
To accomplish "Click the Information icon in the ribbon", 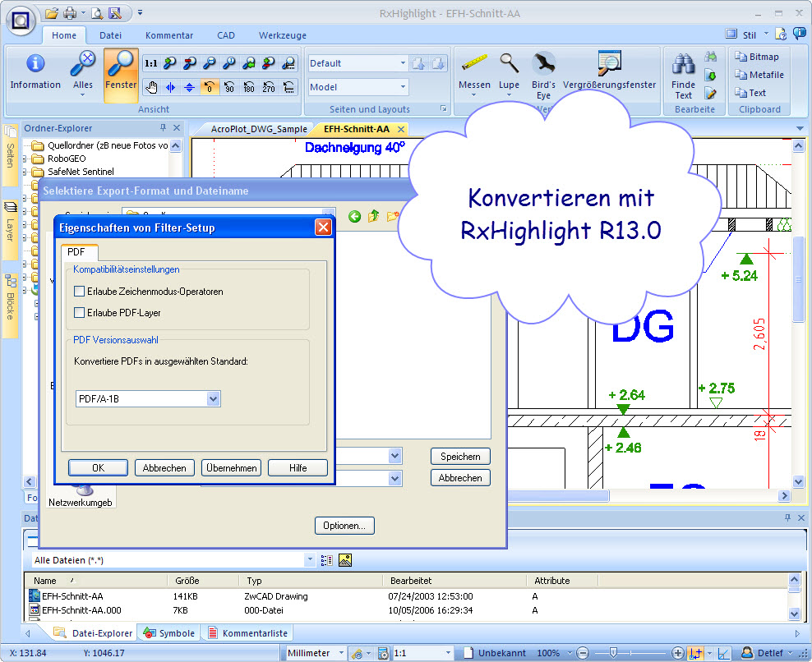I will click(x=35, y=65).
